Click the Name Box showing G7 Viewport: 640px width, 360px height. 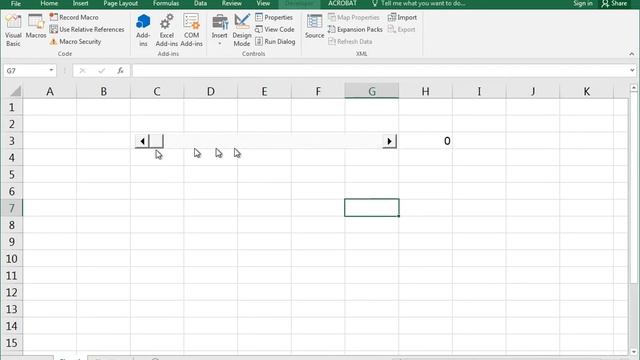[x=25, y=71]
